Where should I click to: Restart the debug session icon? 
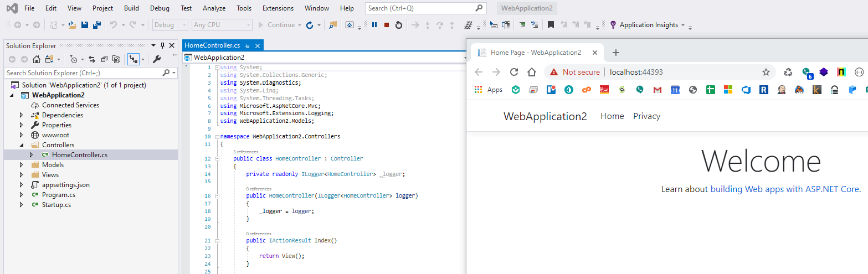398,25
